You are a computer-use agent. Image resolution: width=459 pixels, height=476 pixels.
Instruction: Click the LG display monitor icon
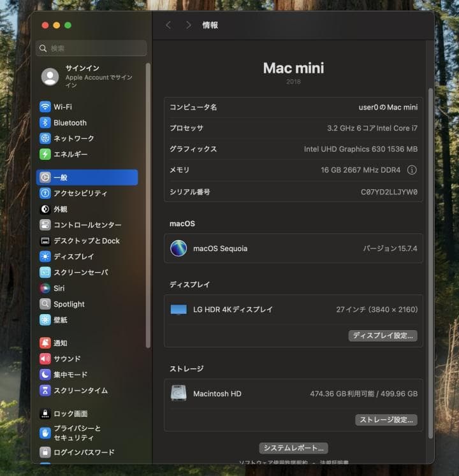point(178,310)
